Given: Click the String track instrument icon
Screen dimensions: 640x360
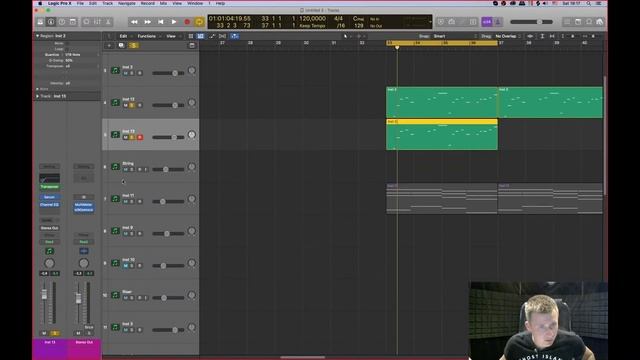Looking at the screenshot, I should pyautogui.click(x=116, y=167).
